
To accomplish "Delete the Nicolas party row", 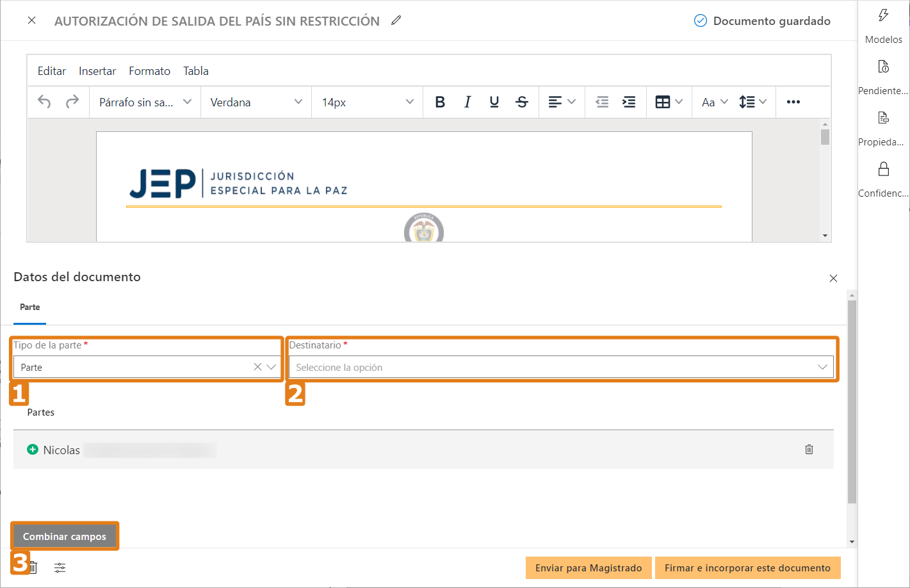I will 809,450.
